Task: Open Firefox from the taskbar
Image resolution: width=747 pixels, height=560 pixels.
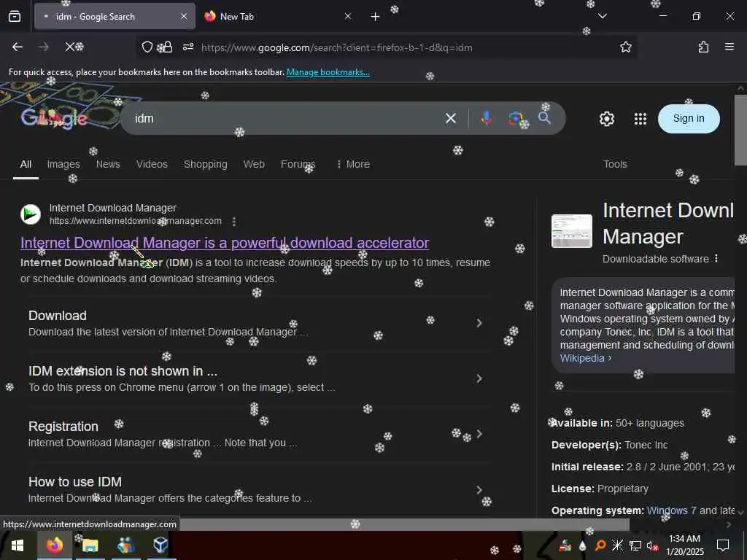Action: [x=54, y=545]
